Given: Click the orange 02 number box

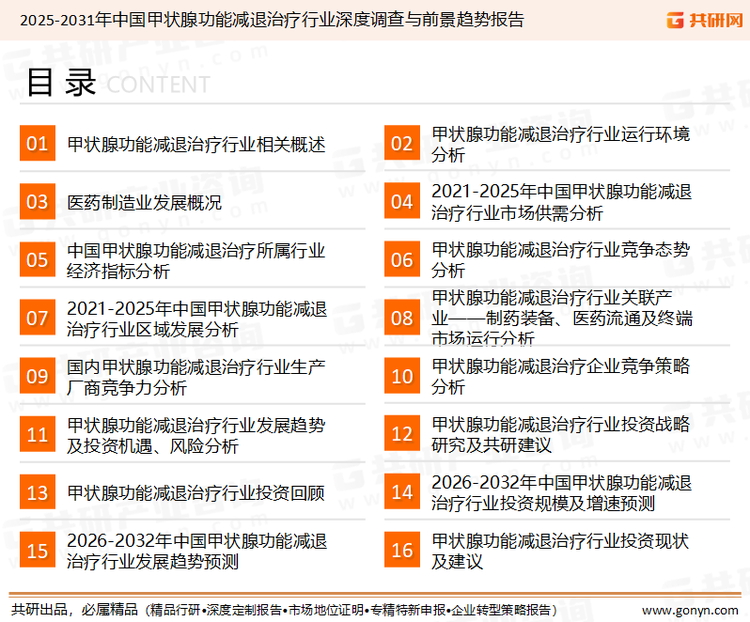Looking at the screenshot, I should pyautogui.click(x=402, y=143).
